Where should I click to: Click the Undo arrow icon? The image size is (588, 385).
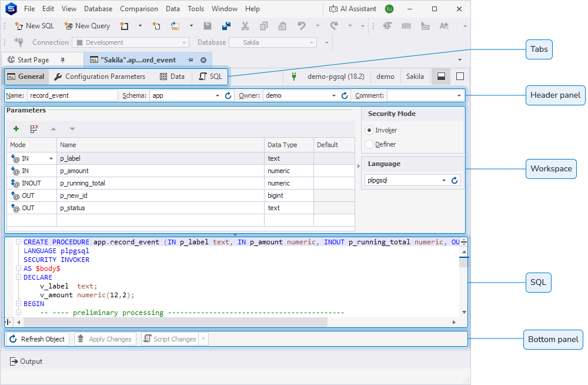(302, 26)
